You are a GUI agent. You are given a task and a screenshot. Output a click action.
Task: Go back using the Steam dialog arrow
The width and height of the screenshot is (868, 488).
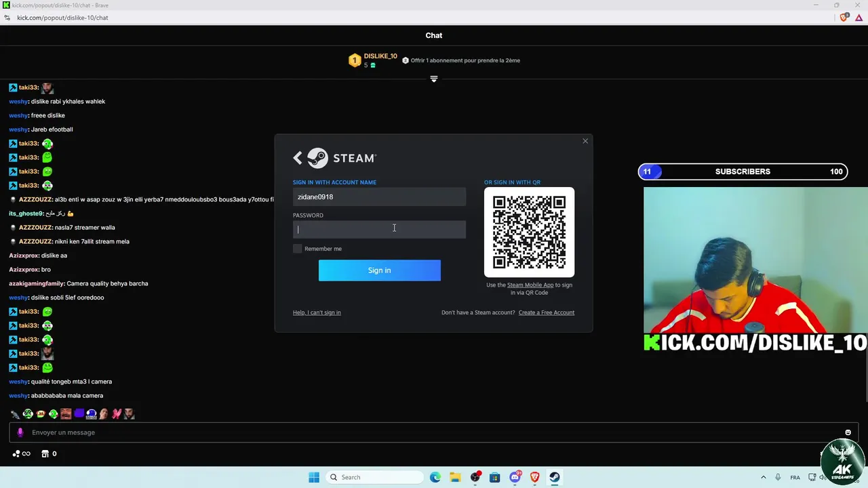pos(297,158)
